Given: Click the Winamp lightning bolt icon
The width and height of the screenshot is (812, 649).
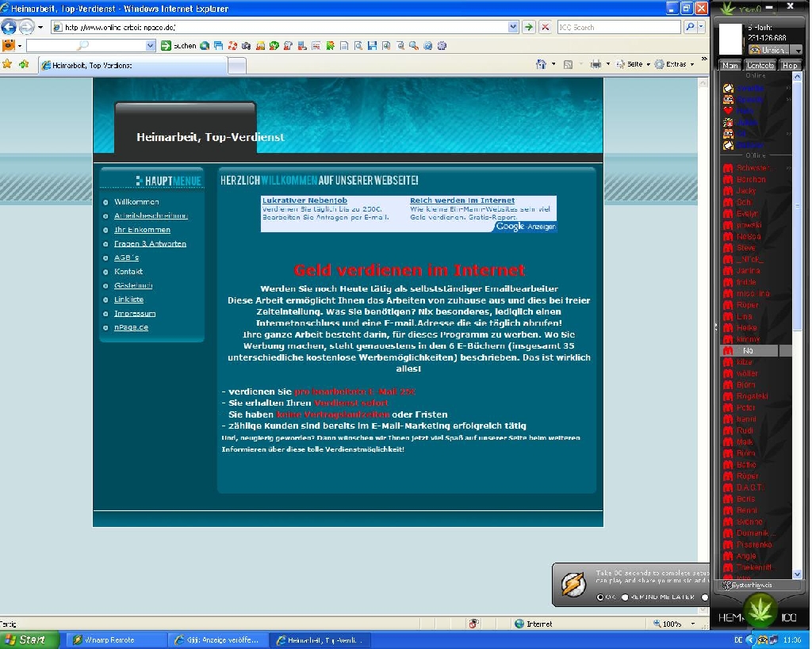Looking at the screenshot, I should pos(574,585).
